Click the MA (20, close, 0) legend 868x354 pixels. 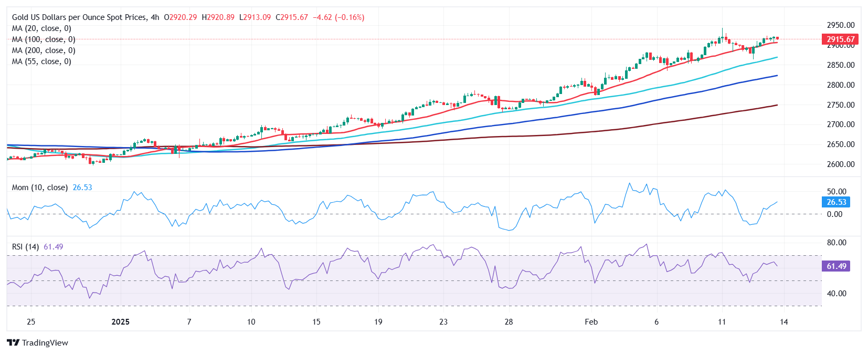click(41, 28)
